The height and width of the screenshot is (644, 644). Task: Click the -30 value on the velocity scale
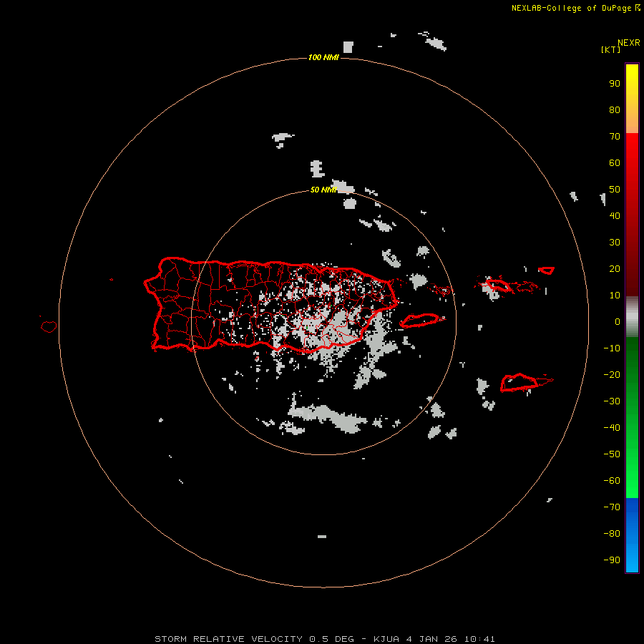(x=612, y=401)
